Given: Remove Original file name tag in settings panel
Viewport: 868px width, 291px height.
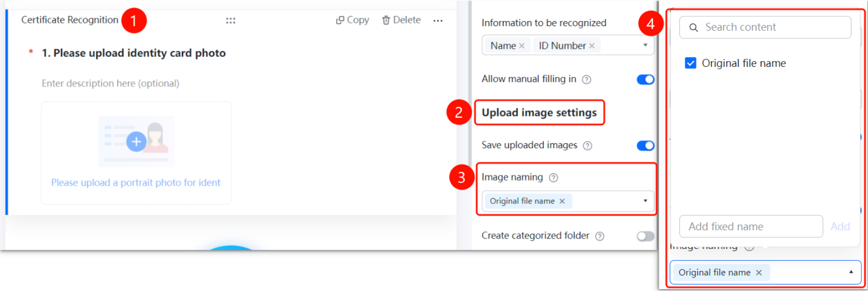Looking at the screenshot, I should [x=562, y=201].
